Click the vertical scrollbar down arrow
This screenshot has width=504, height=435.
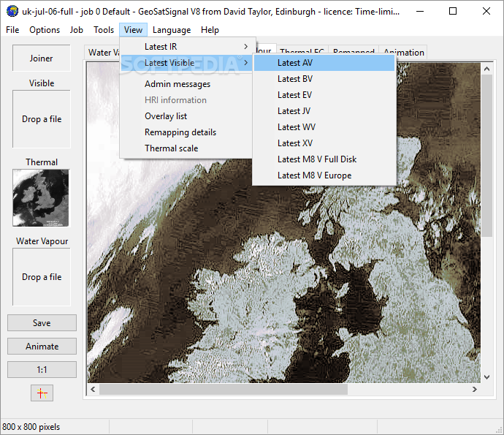point(486,377)
